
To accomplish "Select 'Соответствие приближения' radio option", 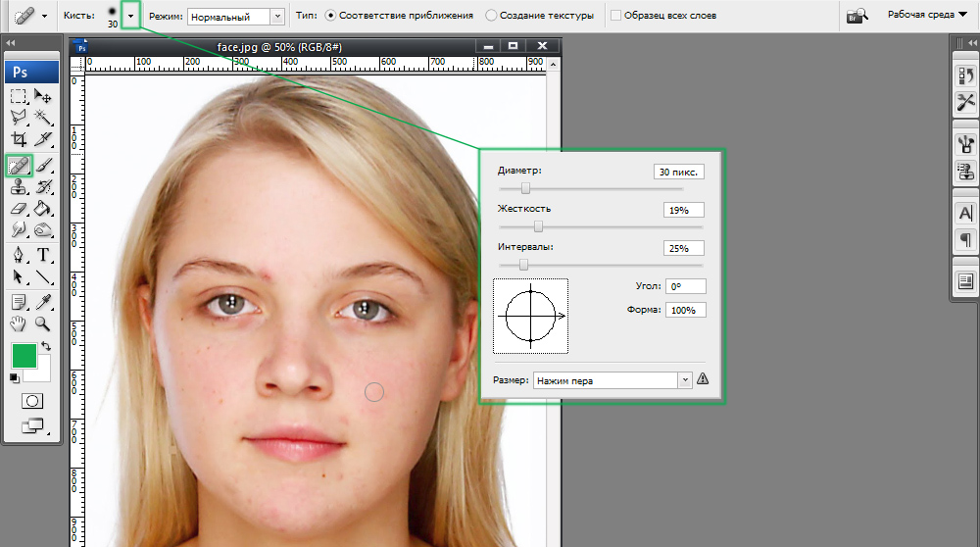I will 329,16.
